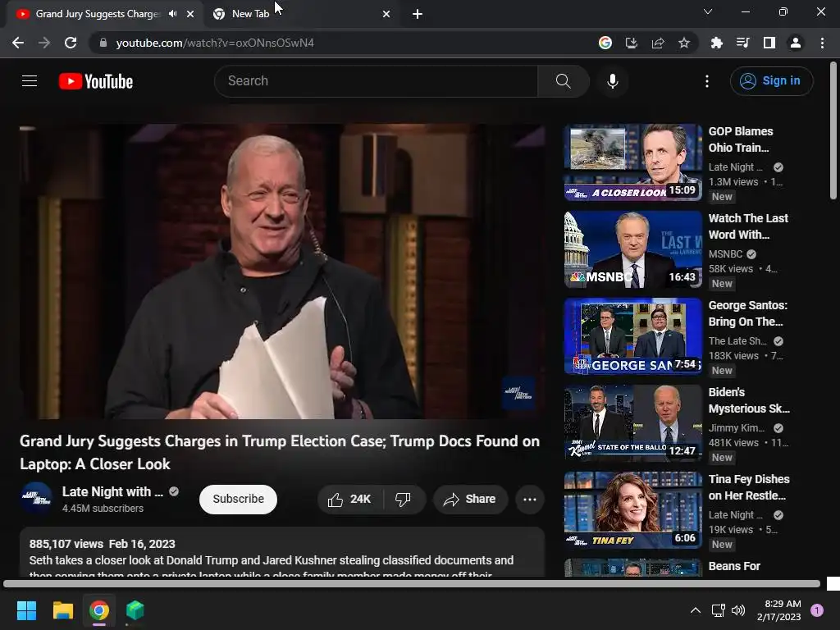Open volume control in system tray

(x=738, y=610)
